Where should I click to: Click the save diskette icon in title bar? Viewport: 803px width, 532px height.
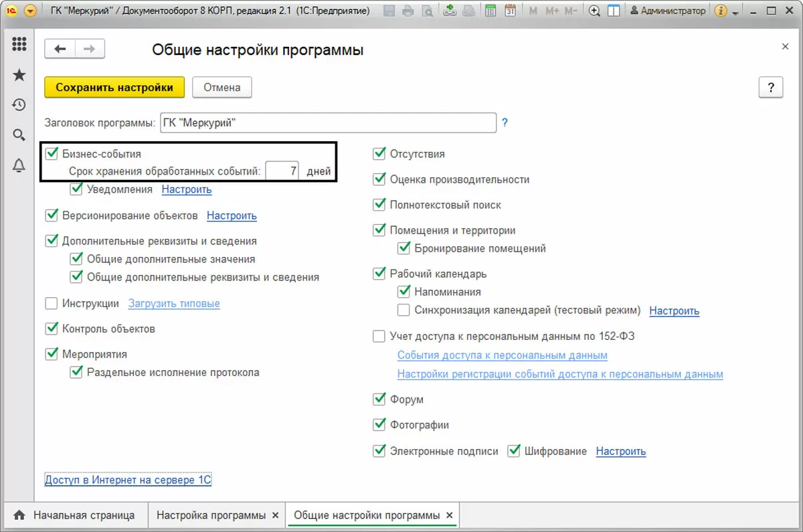coord(389,11)
